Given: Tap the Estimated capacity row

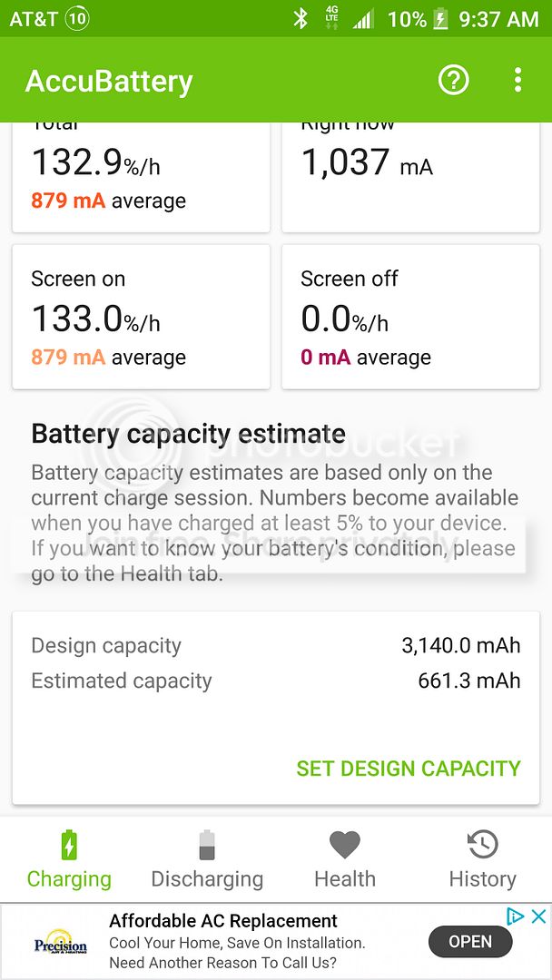Looking at the screenshot, I should pyautogui.click(x=275, y=681).
